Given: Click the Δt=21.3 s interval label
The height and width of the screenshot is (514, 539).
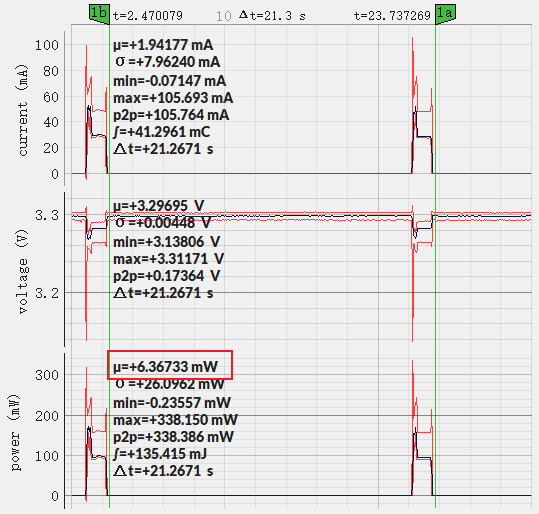Looking at the screenshot, I should pyautogui.click(x=272, y=15).
